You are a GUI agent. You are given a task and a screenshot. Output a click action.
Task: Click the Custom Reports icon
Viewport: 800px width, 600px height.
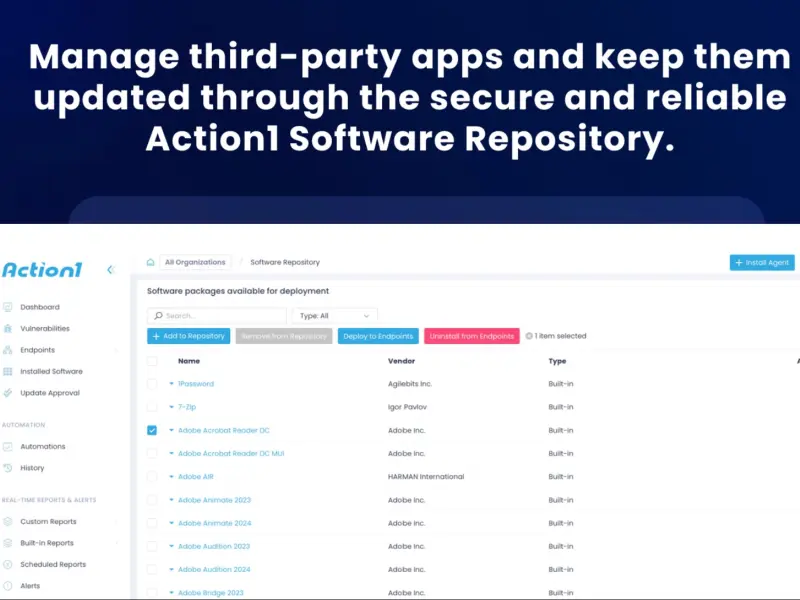[8, 521]
